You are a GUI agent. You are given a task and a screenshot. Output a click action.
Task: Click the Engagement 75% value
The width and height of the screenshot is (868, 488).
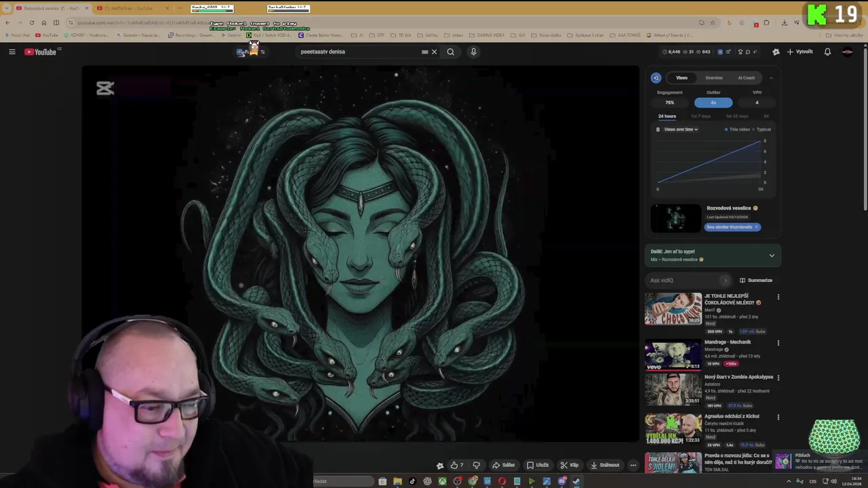coord(669,102)
